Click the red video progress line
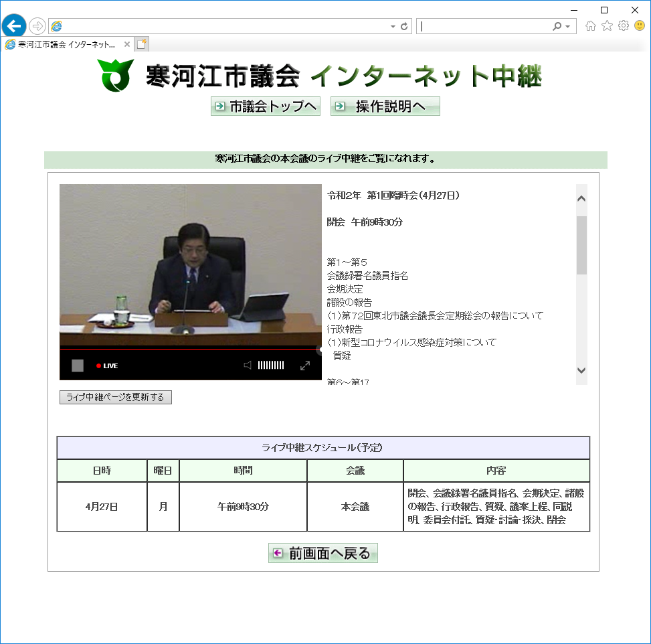The width and height of the screenshot is (651, 644). [191, 350]
